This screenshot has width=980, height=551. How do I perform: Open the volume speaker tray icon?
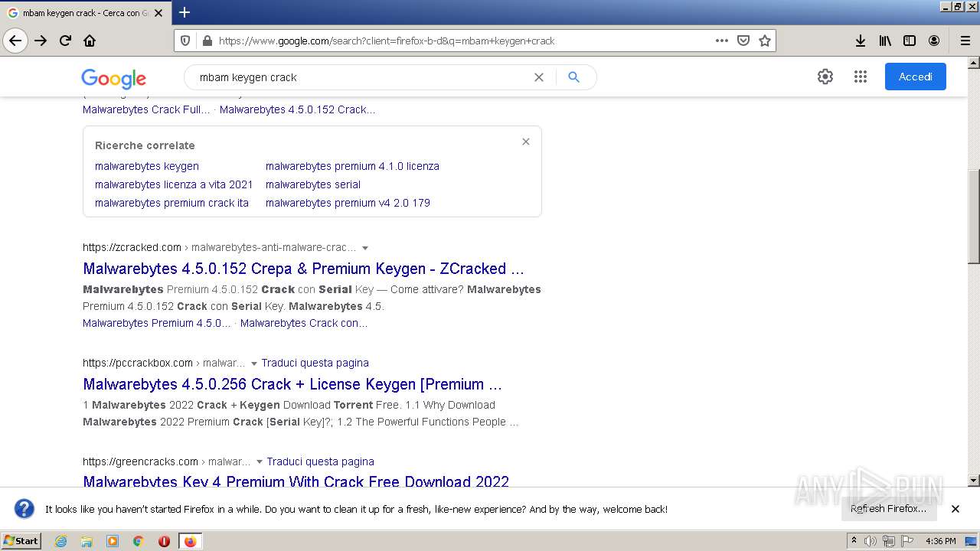[x=871, y=541]
